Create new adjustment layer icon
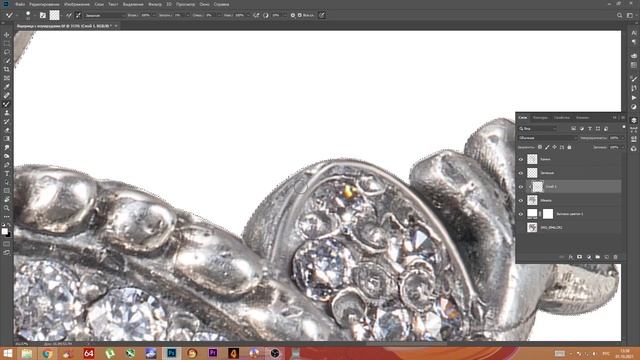 589,257
